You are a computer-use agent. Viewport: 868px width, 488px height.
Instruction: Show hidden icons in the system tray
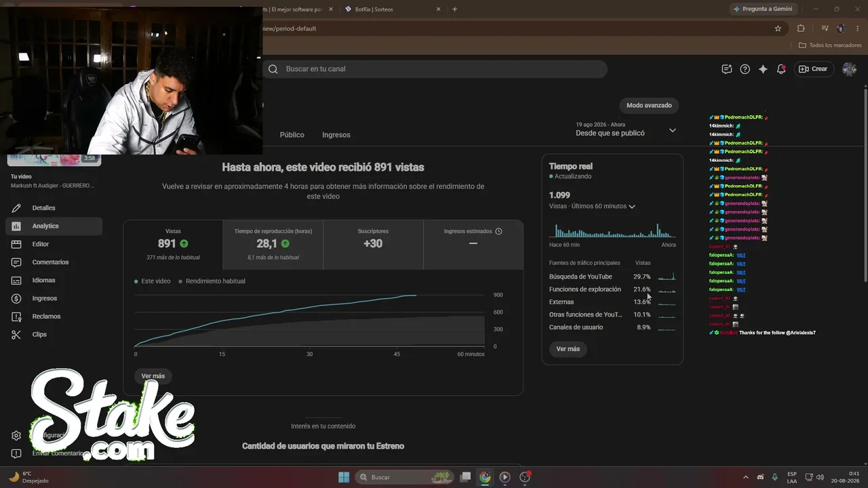[746, 477]
